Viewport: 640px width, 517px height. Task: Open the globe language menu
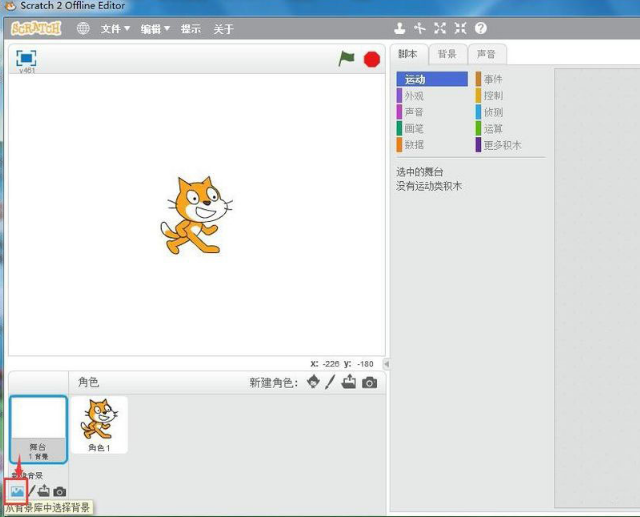(83, 29)
